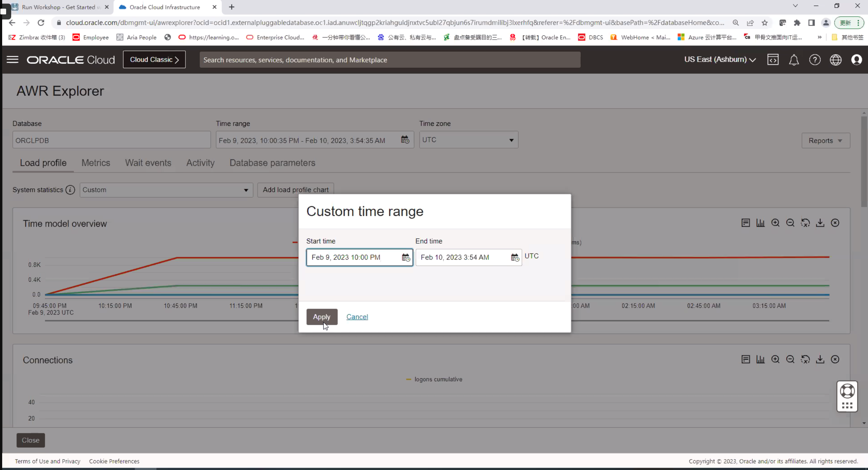The image size is (868, 470).
Task: Click the System statistics info icon
Action: coord(70,190)
